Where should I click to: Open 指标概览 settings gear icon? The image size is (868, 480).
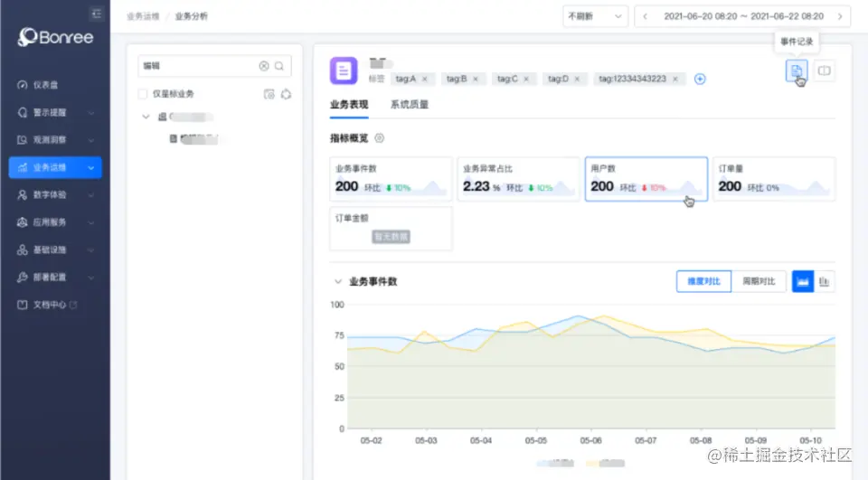(379, 138)
